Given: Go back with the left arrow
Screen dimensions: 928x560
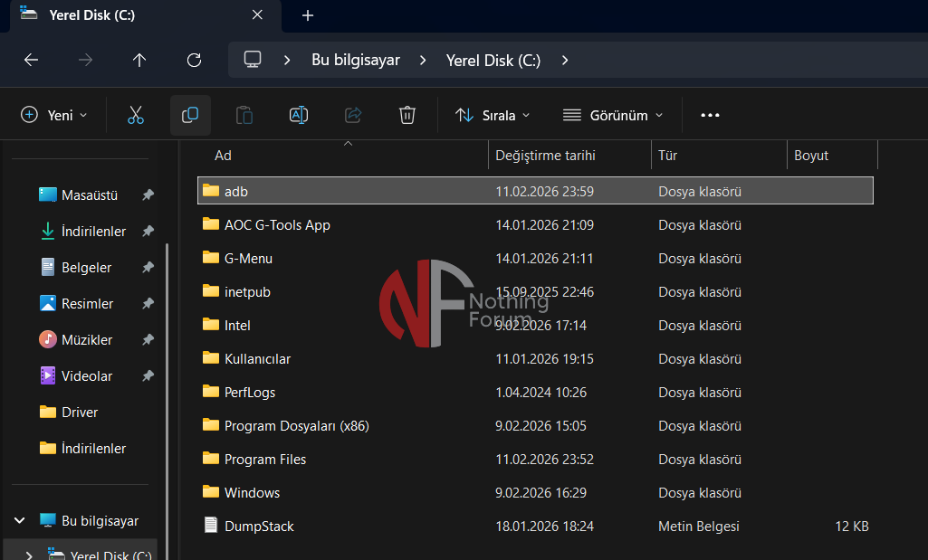Looking at the screenshot, I should point(31,60).
